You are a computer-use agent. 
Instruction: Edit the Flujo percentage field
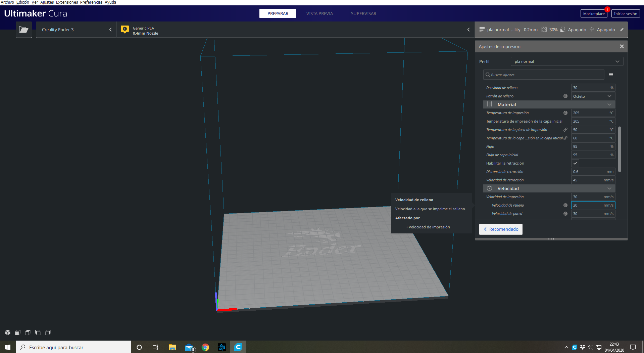[593, 146]
